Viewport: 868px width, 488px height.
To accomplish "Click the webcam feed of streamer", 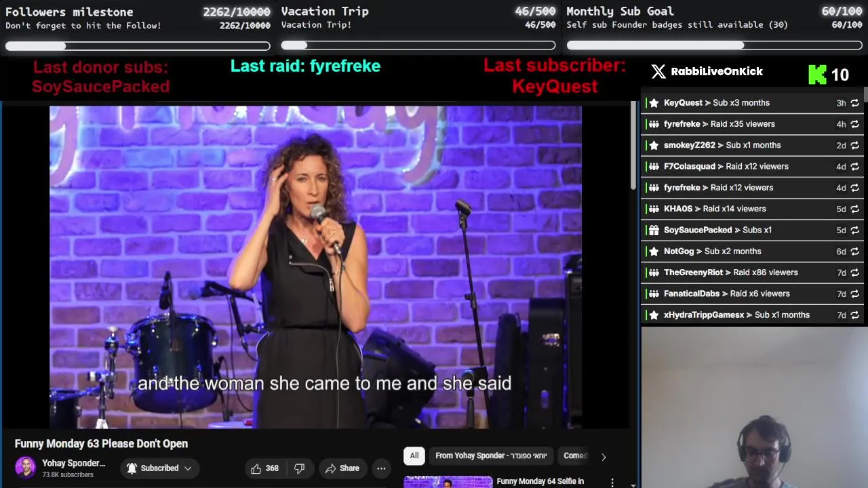I will [754, 407].
